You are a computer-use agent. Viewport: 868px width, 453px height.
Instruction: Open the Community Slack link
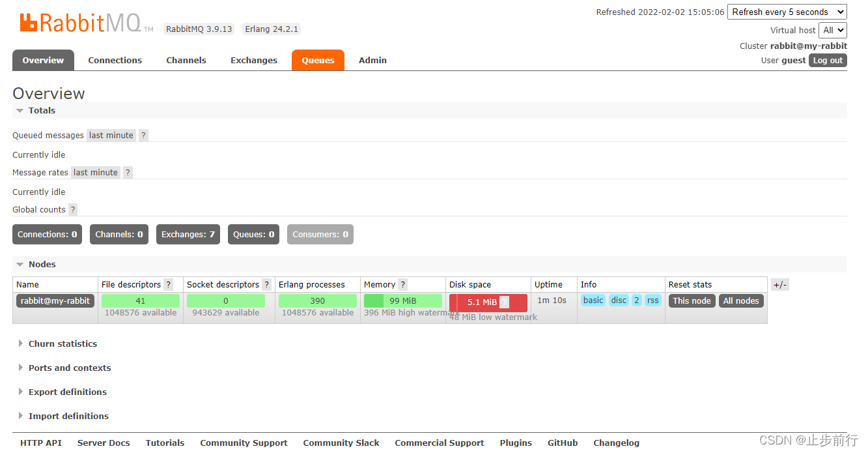click(341, 443)
